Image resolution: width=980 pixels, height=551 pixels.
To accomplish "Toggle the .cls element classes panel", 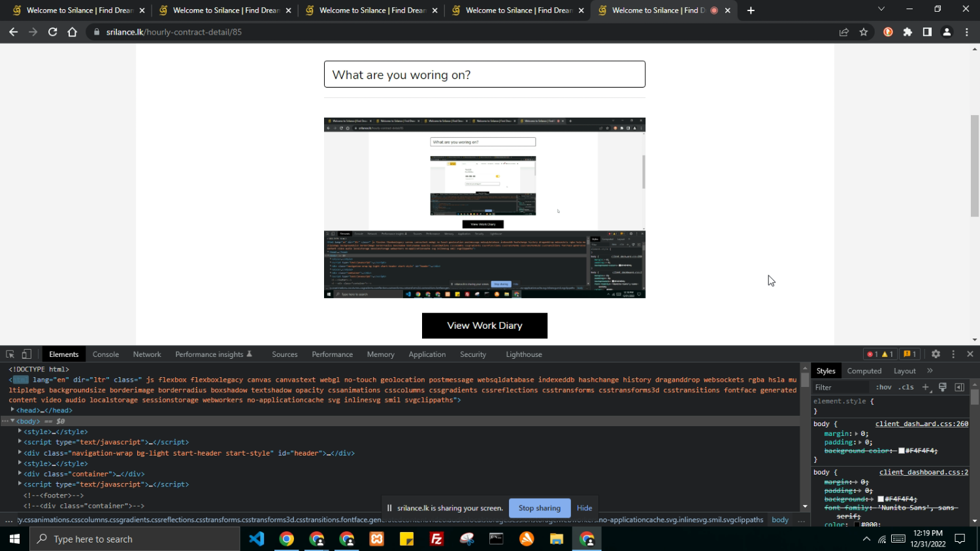I will pyautogui.click(x=906, y=387).
